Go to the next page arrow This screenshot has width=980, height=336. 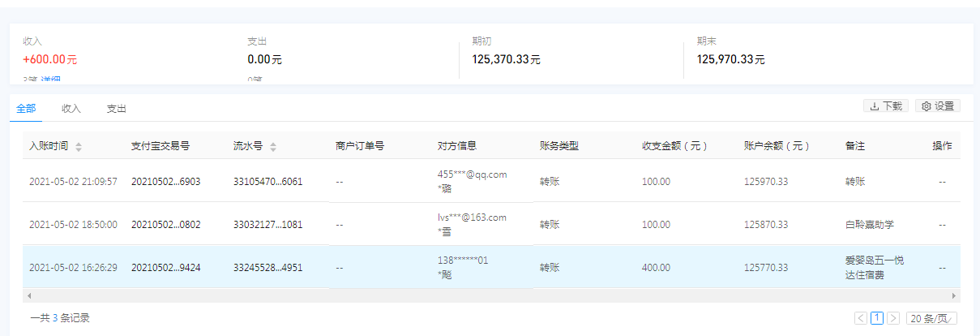[x=893, y=318]
